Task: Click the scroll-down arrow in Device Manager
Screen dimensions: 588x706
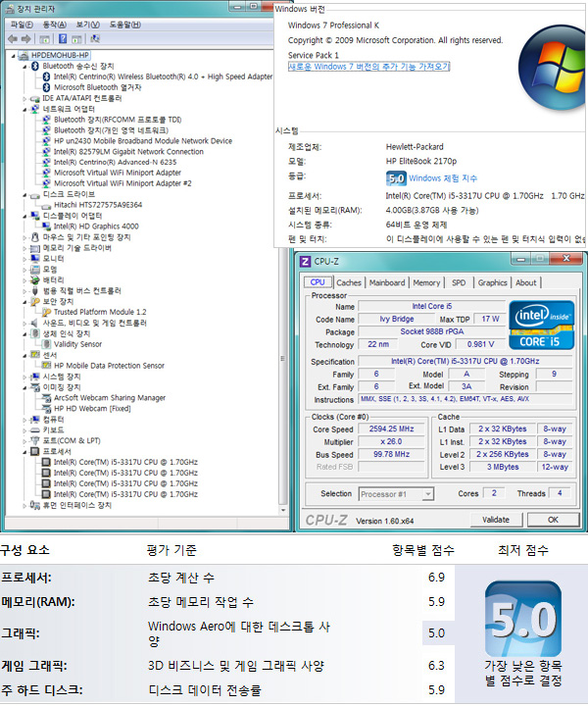Action: pos(283,510)
